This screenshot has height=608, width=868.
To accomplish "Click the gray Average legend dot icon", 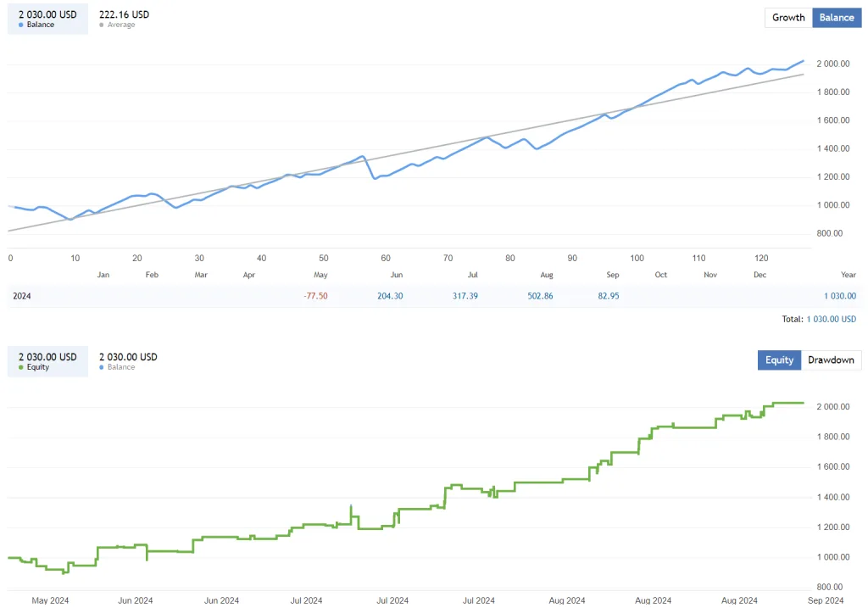I will pyautogui.click(x=103, y=25).
